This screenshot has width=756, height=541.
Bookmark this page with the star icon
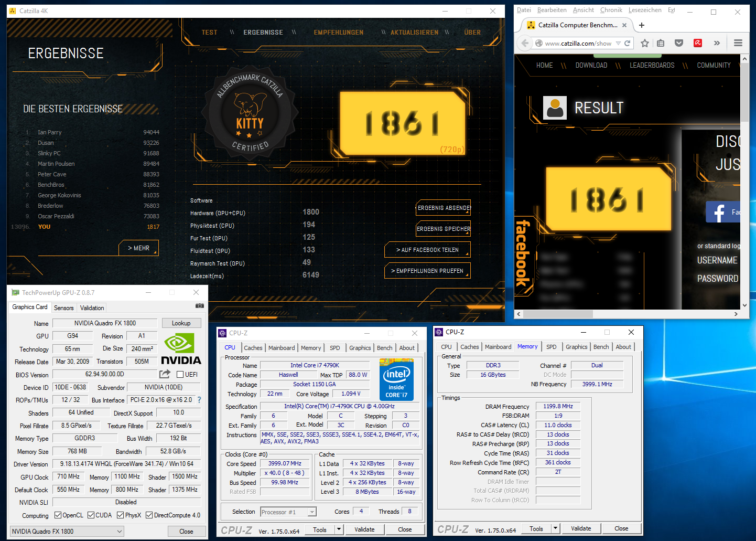tap(645, 43)
